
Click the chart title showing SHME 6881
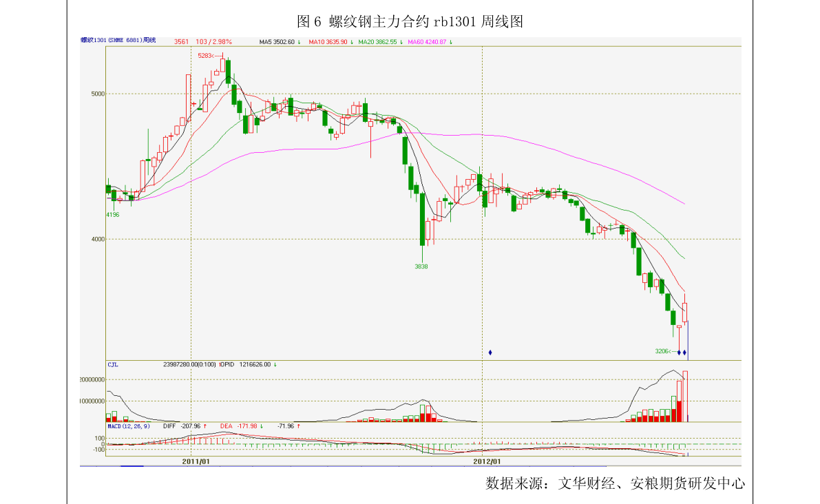point(118,41)
